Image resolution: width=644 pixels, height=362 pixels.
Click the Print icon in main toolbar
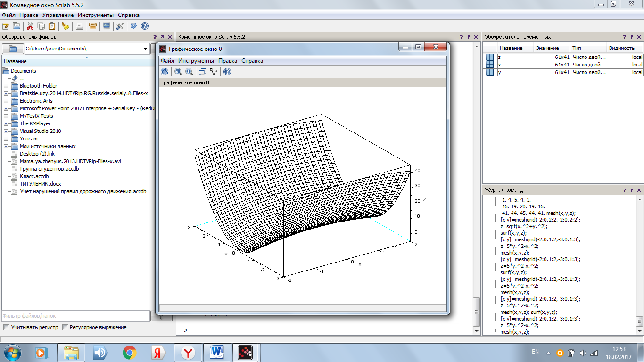[x=79, y=26]
